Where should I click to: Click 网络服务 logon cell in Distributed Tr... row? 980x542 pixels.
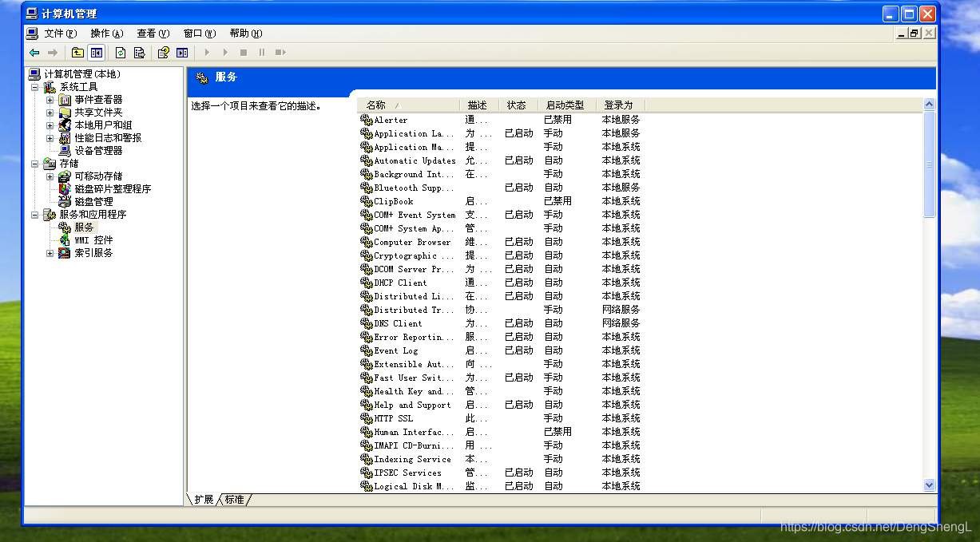(621, 310)
